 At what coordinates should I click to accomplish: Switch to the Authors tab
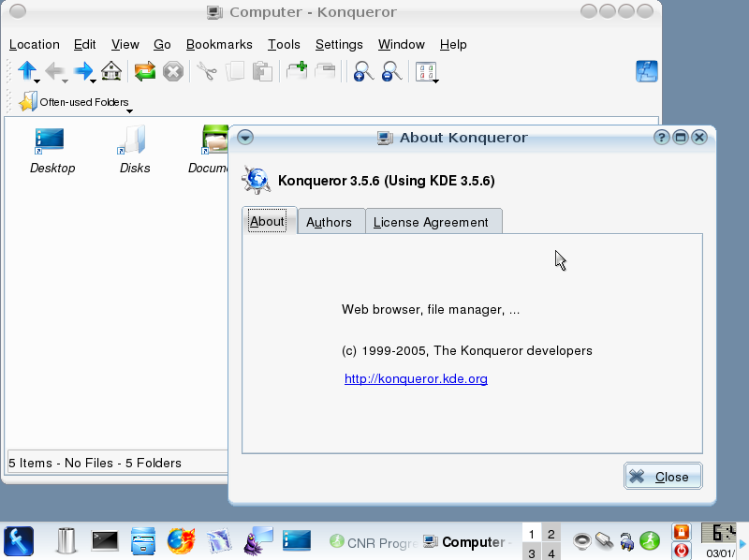(331, 222)
